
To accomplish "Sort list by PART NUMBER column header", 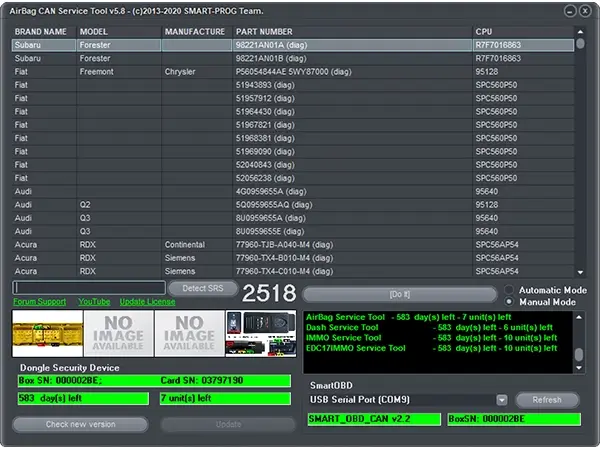I will tap(264, 32).
